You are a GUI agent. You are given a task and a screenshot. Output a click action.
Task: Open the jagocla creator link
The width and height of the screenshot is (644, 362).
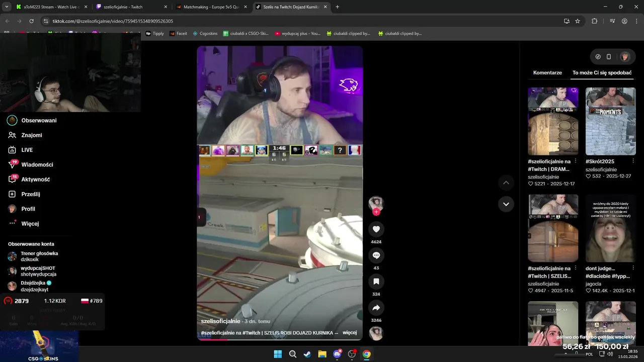(594, 284)
